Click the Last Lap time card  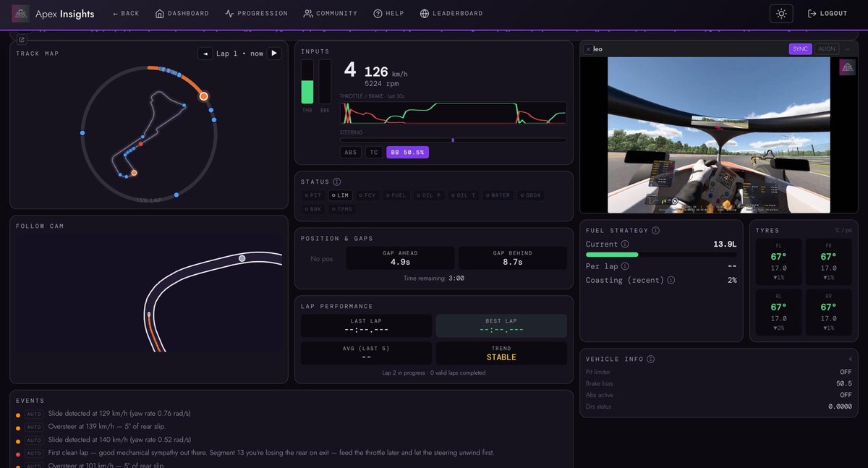pos(367,326)
